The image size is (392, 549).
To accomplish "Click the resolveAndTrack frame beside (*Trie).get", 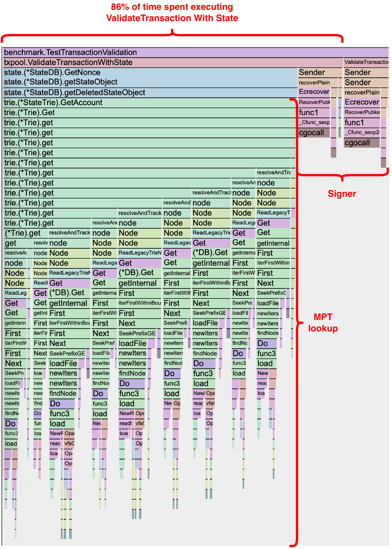I will 69,233.
